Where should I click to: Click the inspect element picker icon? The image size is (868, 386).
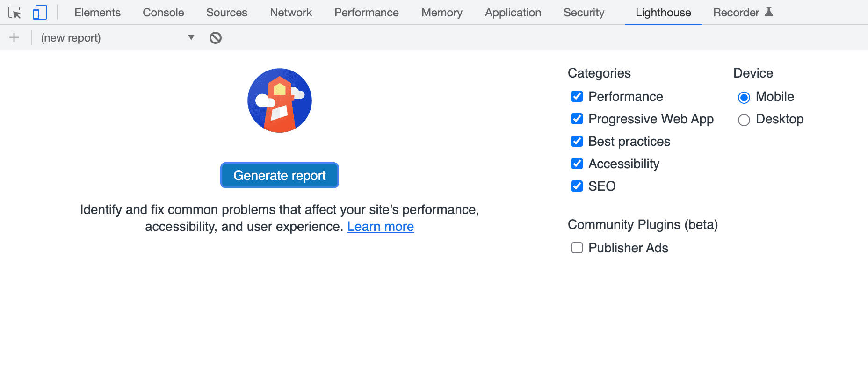[14, 13]
